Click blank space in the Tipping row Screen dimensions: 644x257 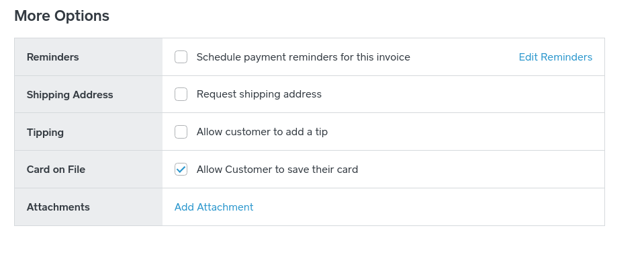click(x=464, y=132)
